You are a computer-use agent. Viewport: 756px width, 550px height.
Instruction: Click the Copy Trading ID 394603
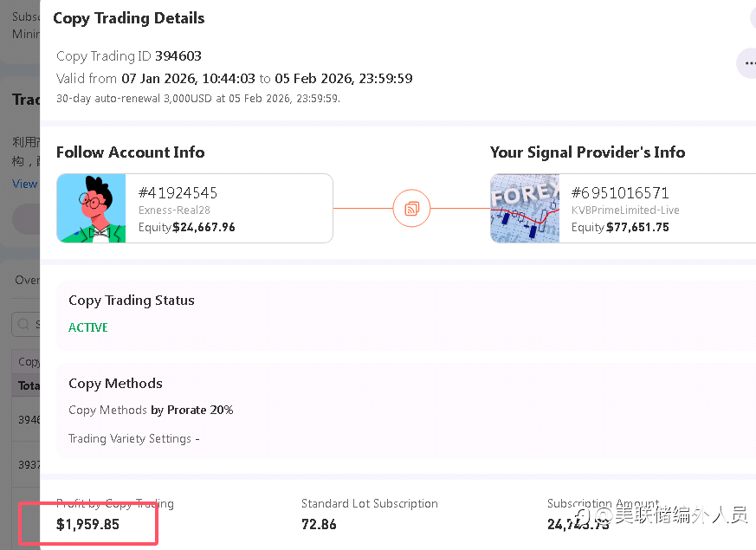pos(178,56)
